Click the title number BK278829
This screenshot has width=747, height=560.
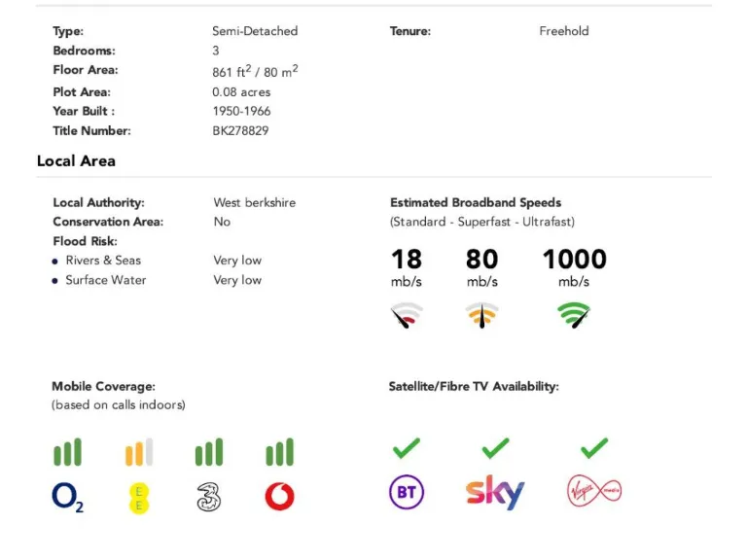[x=240, y=130]
